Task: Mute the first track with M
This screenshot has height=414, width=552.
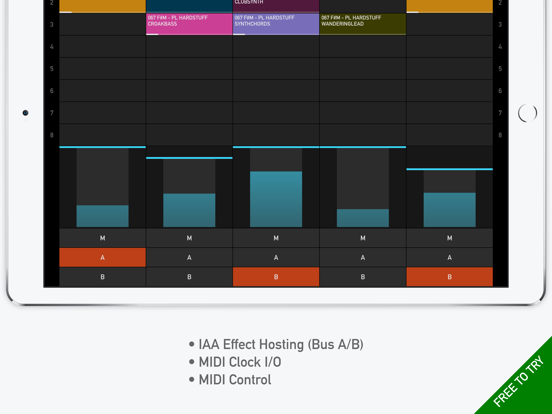Action: (x=102, y=238)
